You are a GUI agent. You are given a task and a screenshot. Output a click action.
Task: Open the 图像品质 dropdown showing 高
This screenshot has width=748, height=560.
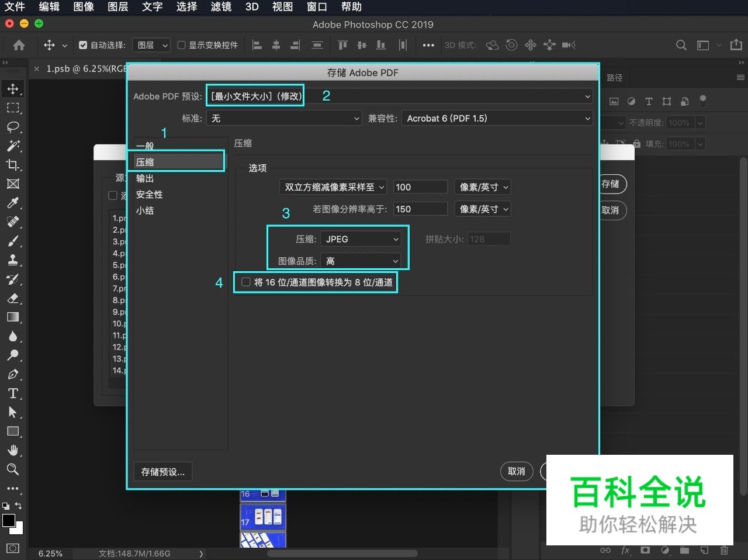[361, 261]
